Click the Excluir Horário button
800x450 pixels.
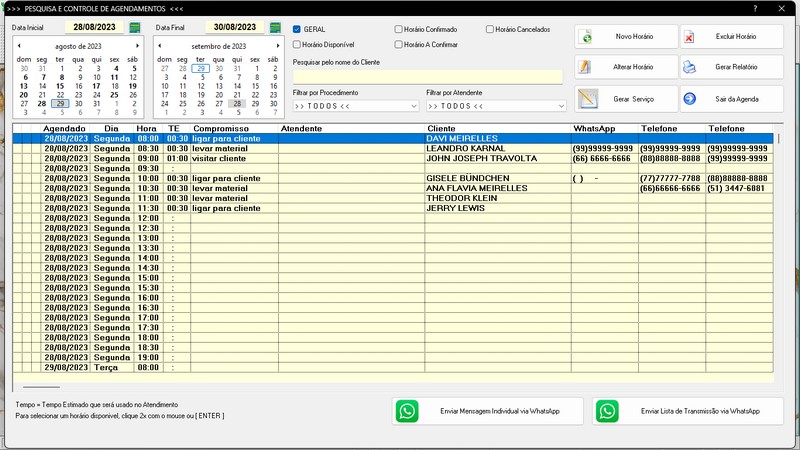(732, 37)
